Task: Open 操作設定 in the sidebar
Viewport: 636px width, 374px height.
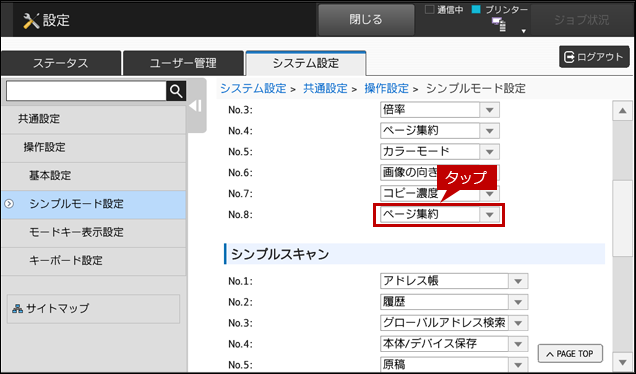Action: pos(94,148)
